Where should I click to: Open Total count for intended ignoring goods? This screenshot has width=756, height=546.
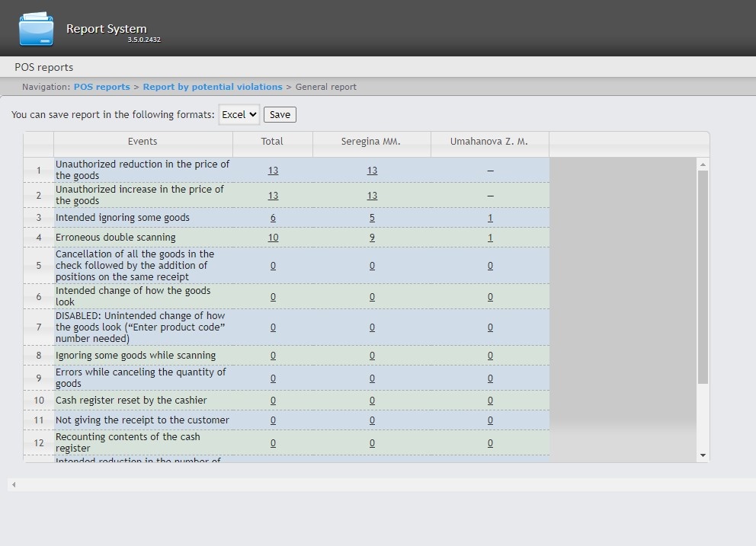click(273, 218)
